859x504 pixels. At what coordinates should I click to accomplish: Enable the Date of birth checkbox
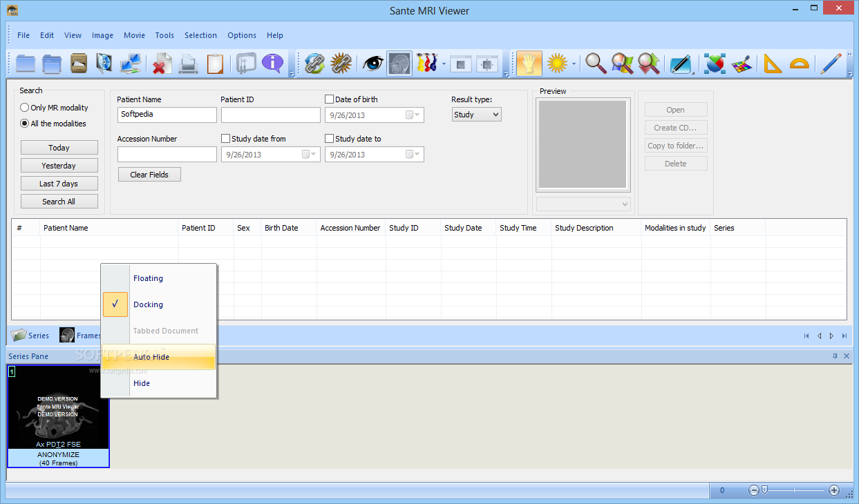pos(329,99)
